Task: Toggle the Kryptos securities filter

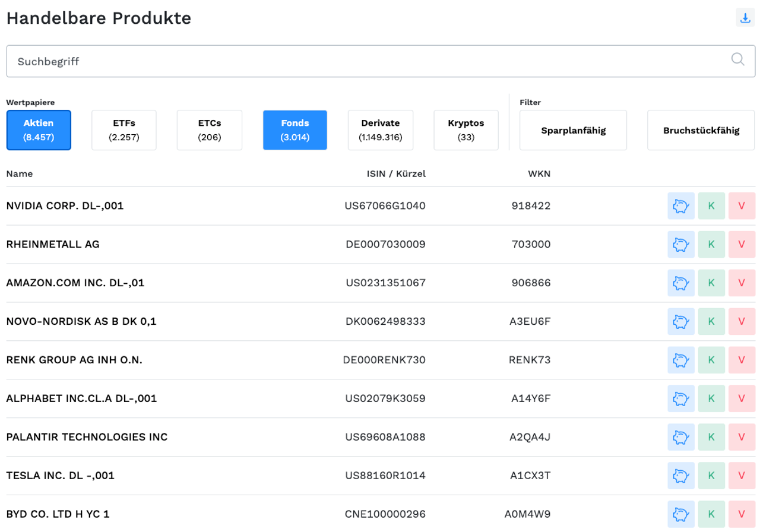Action: [466, 130]
